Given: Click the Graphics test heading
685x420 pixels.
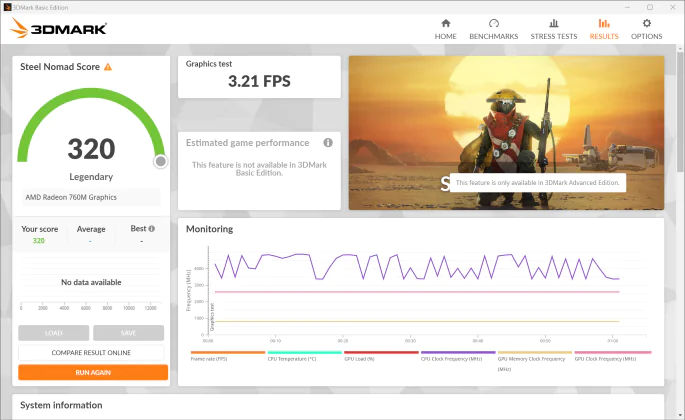Looking at the screenshot, I should pyautogui.click(x=209, y=64).
